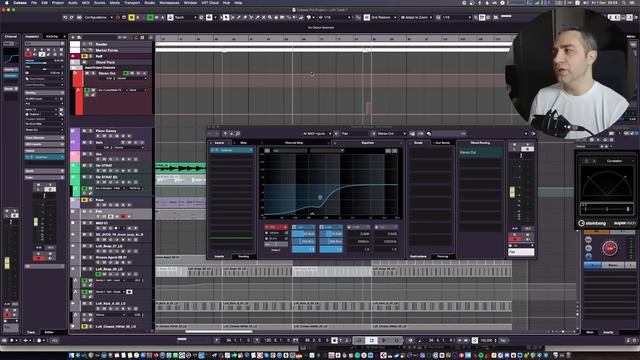Open the MIDI menu

[x=85, y=2]
